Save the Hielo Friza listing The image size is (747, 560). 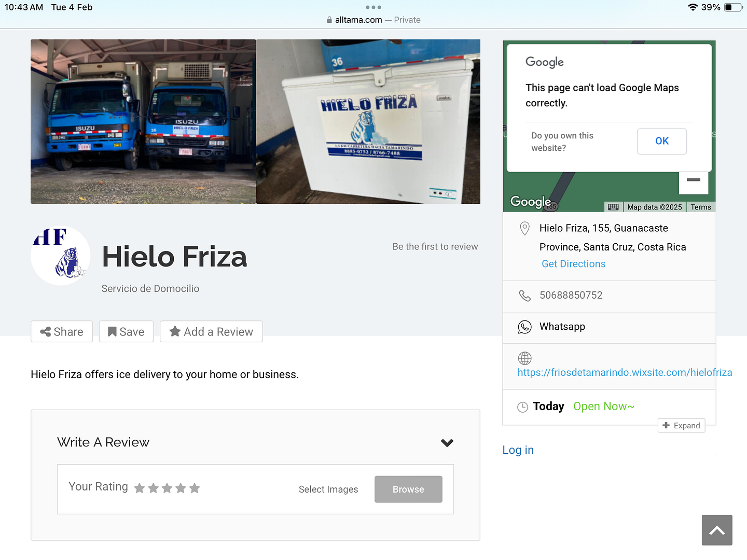click(x=126, y=332)
